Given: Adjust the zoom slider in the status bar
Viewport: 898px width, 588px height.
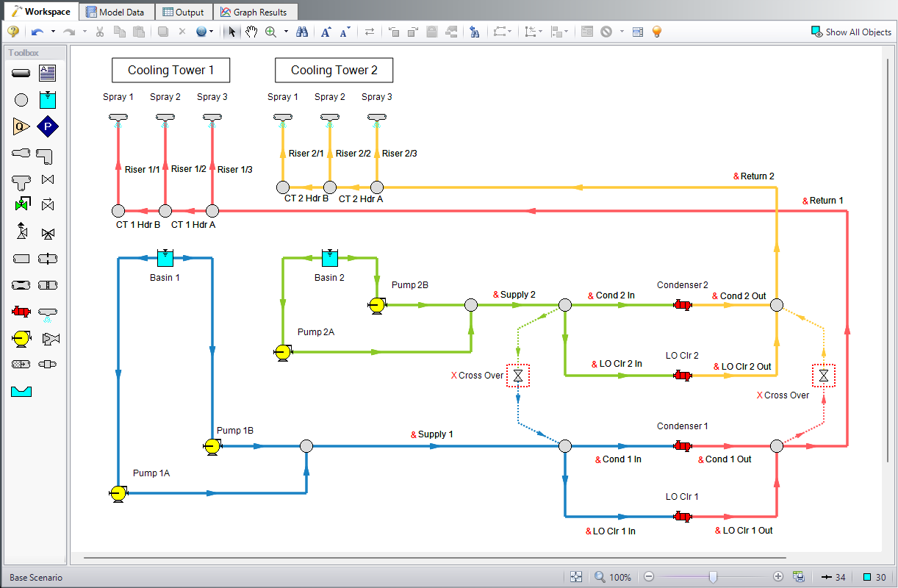Looking at the screenshot, I should [713, 577].
